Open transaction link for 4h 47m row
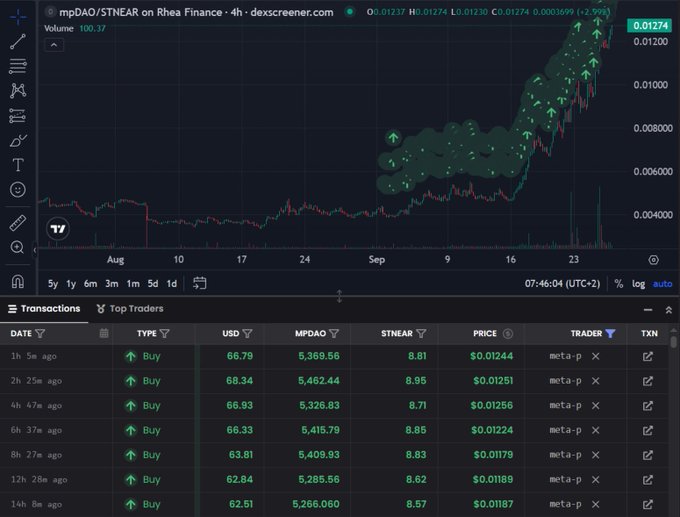Image resolution: width=680 pixels, height=517 pixels. pos(647,406)
